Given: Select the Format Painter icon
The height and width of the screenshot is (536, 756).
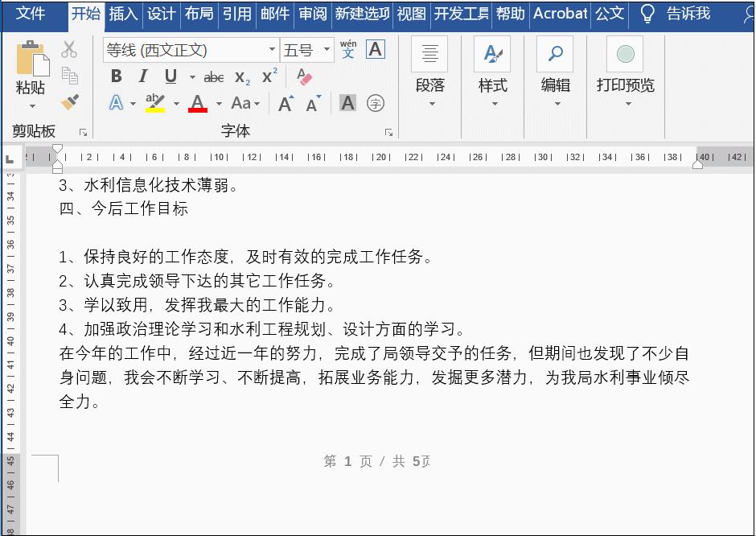Looking at the screenshot, I should click(x=71, y=102).
